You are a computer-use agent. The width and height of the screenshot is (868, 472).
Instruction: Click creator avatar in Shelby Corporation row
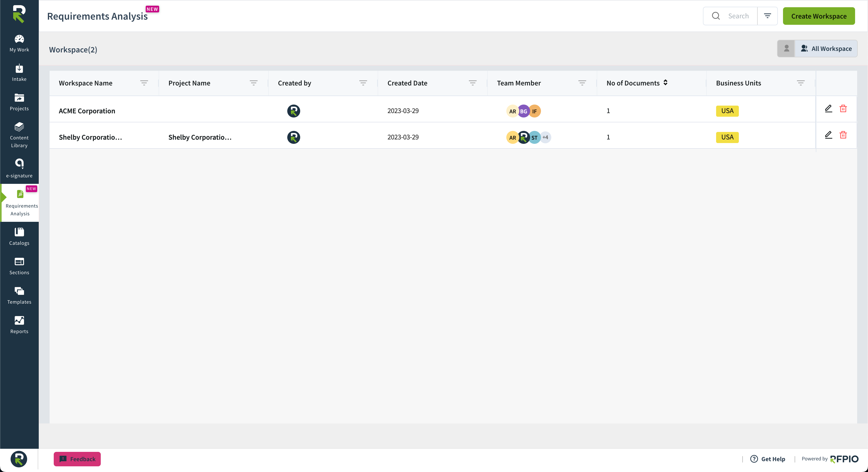293,137
